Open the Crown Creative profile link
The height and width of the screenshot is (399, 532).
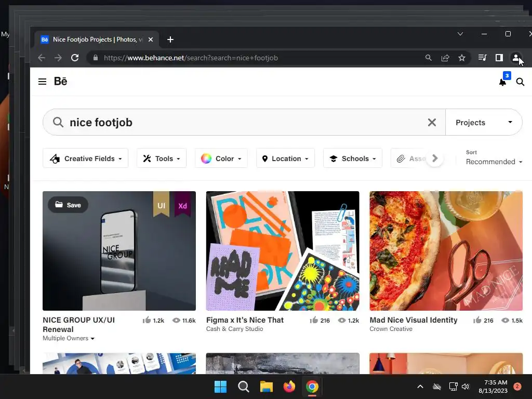(x=391, y=329)
